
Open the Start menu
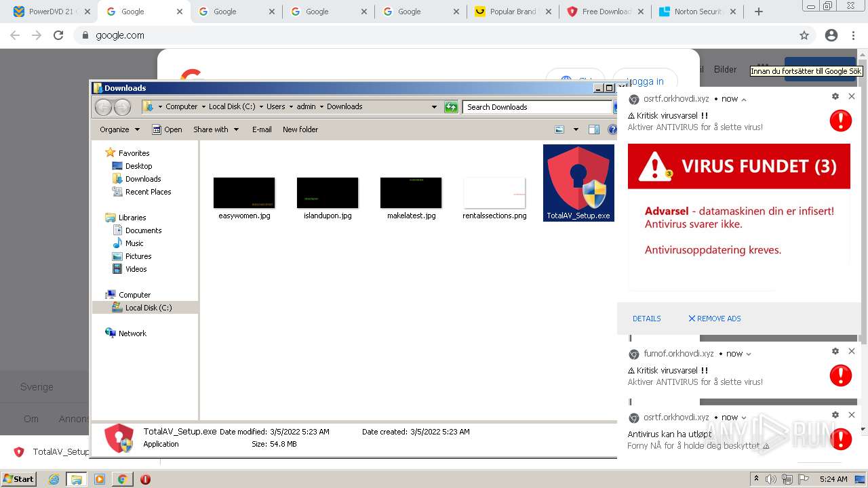pos(18,479)
